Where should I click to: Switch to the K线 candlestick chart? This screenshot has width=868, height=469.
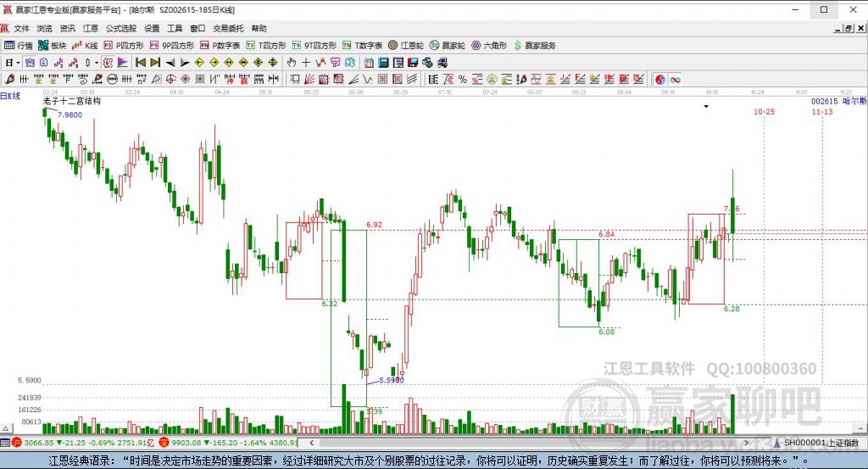(x=85, y=46)
